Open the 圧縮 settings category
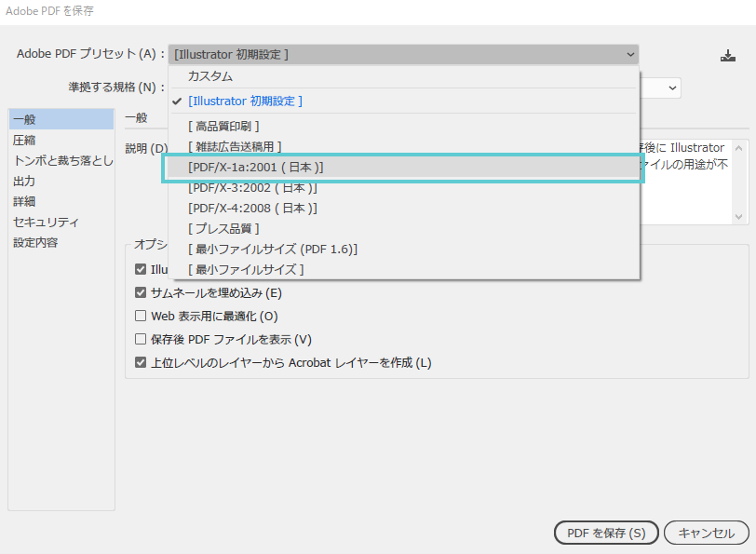This screenshot has height=554, width=756. pos(24,140)
